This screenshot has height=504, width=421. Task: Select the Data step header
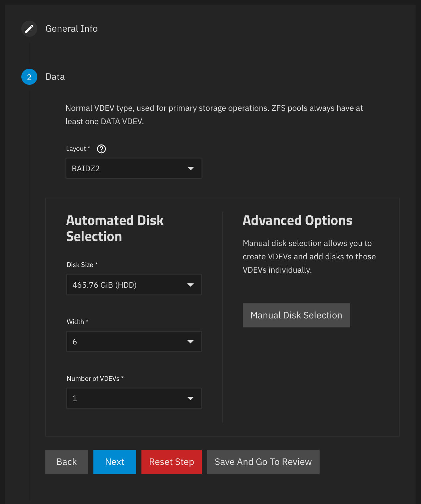point(55,77)
